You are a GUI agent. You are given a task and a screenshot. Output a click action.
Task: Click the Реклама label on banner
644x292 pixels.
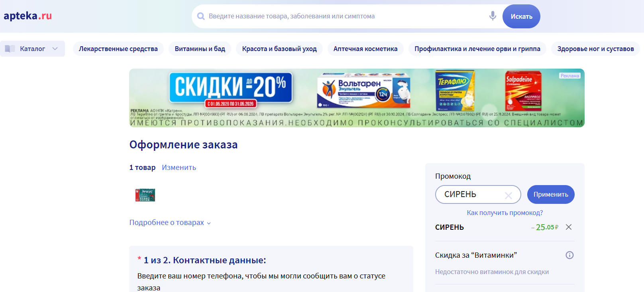pyautogui.click(x=570, y=76)
